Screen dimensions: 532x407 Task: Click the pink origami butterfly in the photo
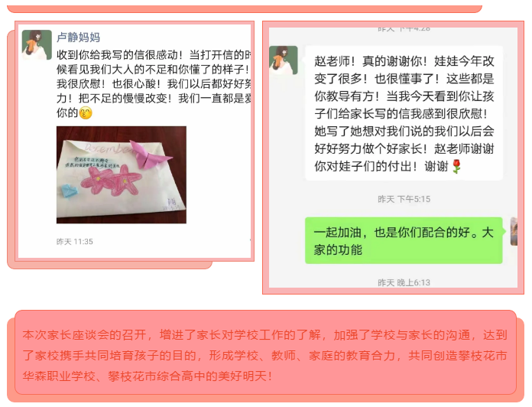click(x=150, y=155)
